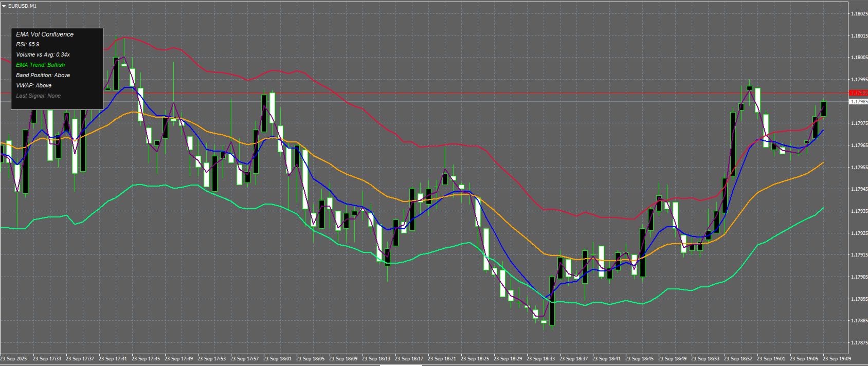Click the 23 Sep 17:57 time label
Viewport: 868px width, 366px height.
pos(245,359)
